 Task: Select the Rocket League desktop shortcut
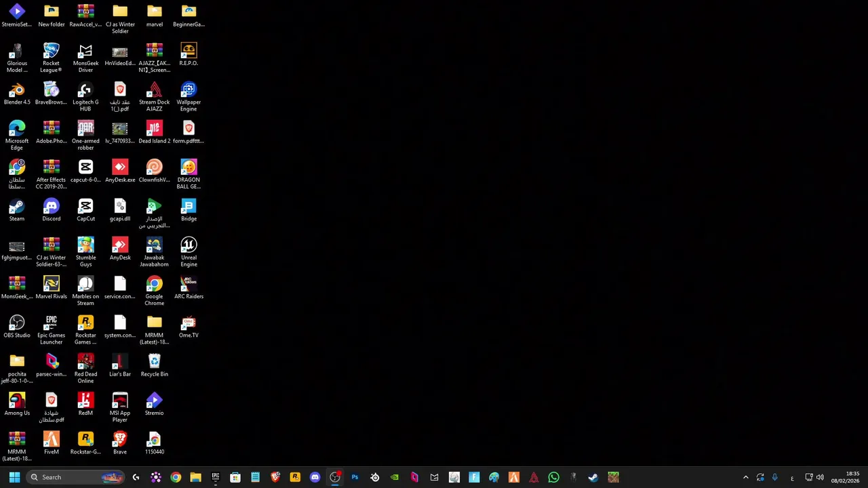(51, 58)
